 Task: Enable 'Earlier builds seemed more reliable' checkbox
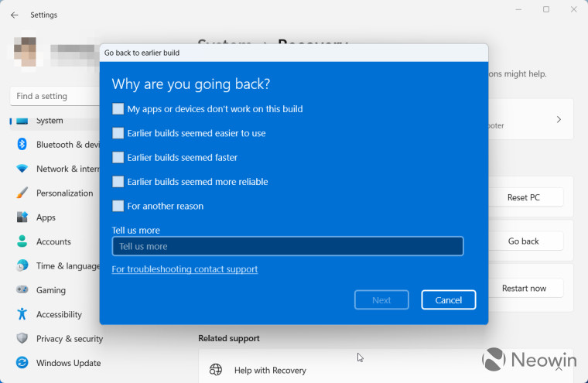pos(118,182)
